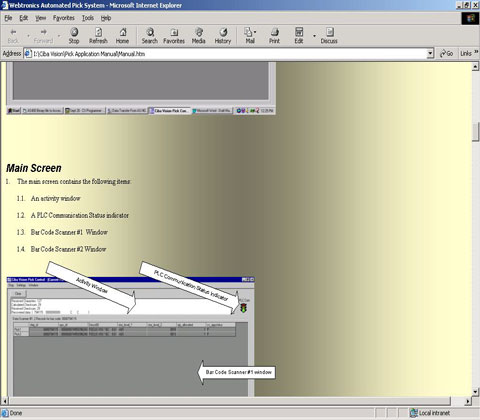Open the Search toolbar icon
This screenshot has height=420, width=480.
(150, 36)
